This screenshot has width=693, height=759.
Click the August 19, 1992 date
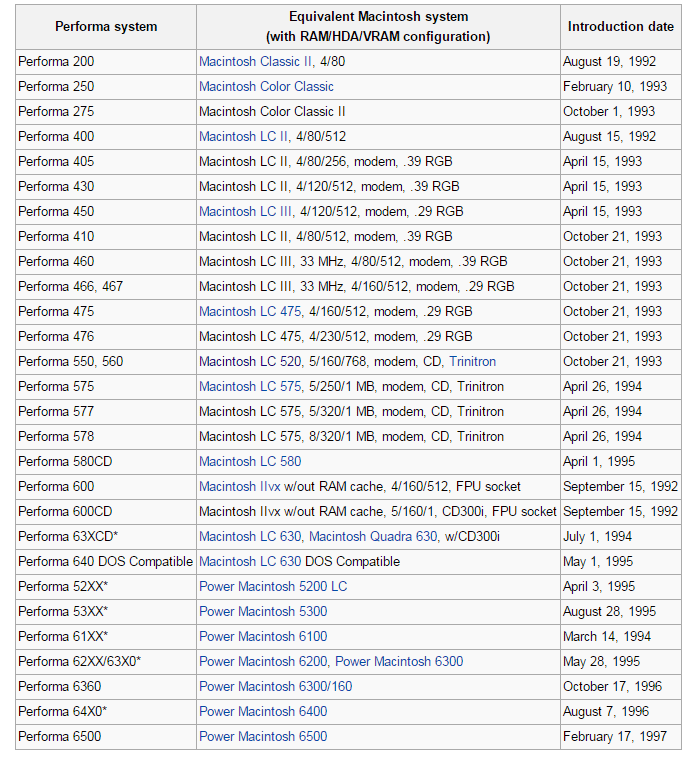click(609, 61)
